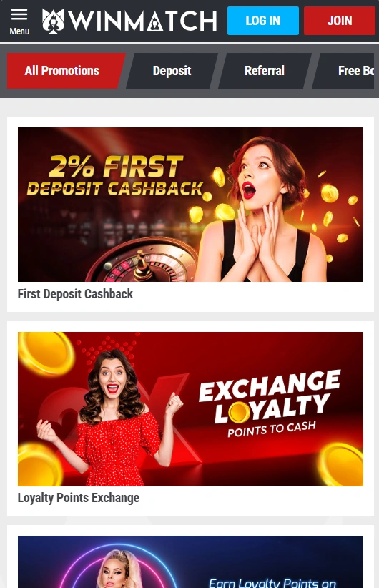The height and width of the screenshot is (588, 379).
Task: Click the Winmatch mascot logo icon
Action: click(x=53, y=21)
